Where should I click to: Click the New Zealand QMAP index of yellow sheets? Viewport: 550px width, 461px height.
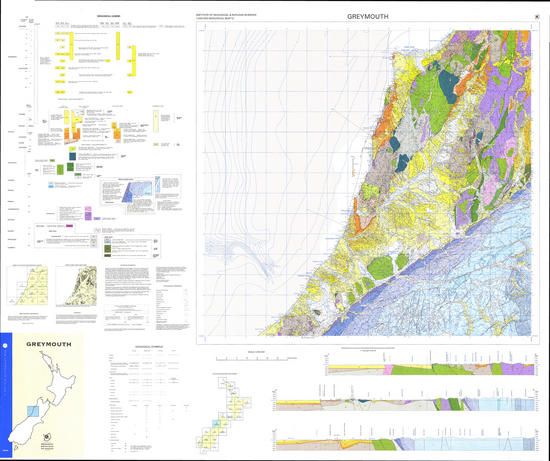[x=222, y=415]
